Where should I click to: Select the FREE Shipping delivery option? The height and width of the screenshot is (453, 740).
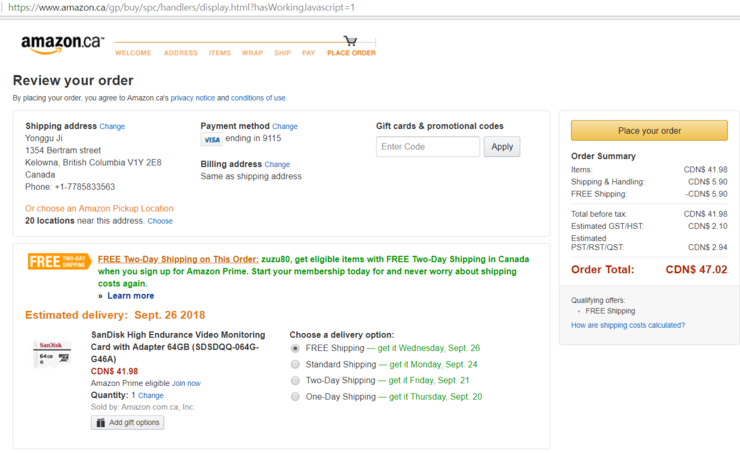click(295, 348)
